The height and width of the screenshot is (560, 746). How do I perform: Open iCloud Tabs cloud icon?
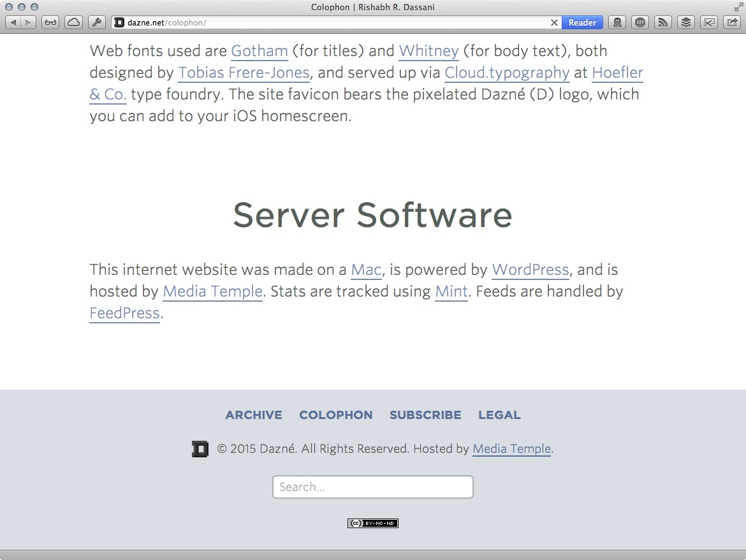73,22
